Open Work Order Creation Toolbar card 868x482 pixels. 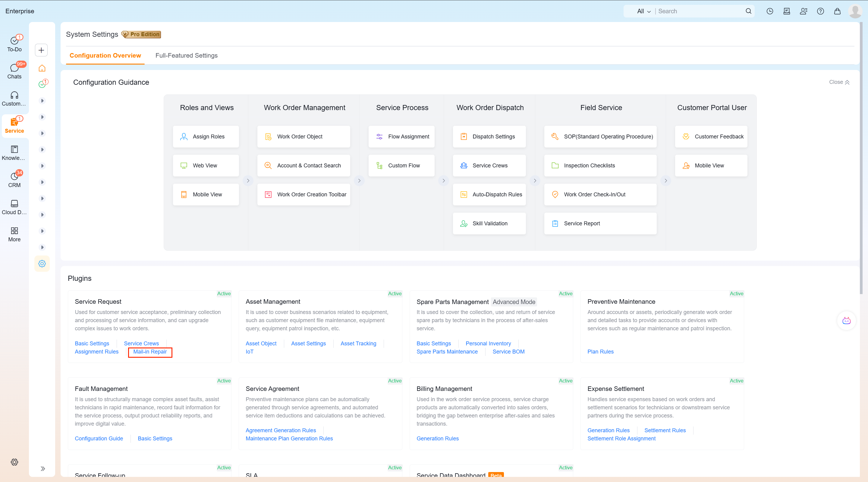pyautogui.click(x=303, y=195)
